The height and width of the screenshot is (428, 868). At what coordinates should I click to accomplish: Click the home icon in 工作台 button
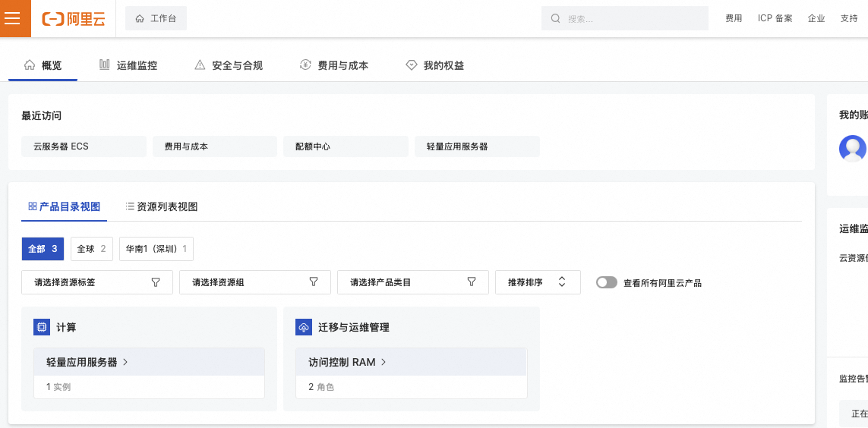(140, 19)
